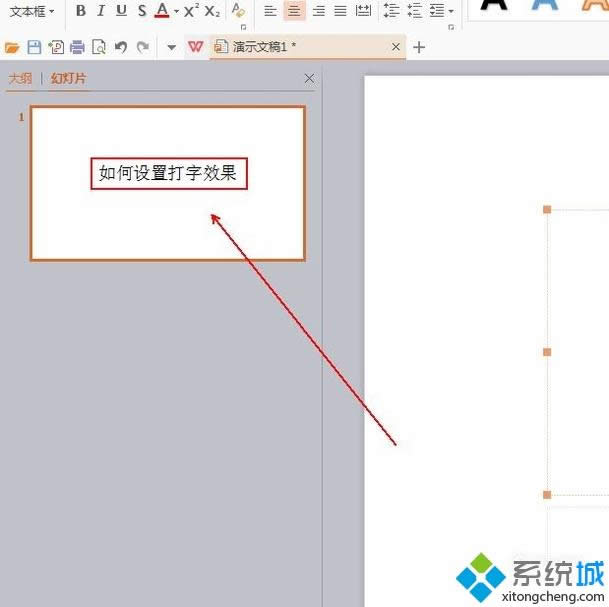Choose the blue A text style

[545, 5]
